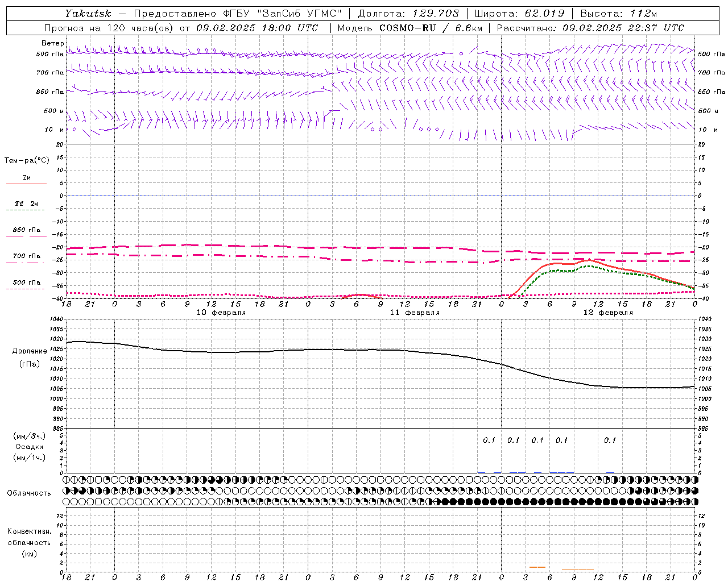Click the Тем-ра(°C) legend heading

(27, 161)
